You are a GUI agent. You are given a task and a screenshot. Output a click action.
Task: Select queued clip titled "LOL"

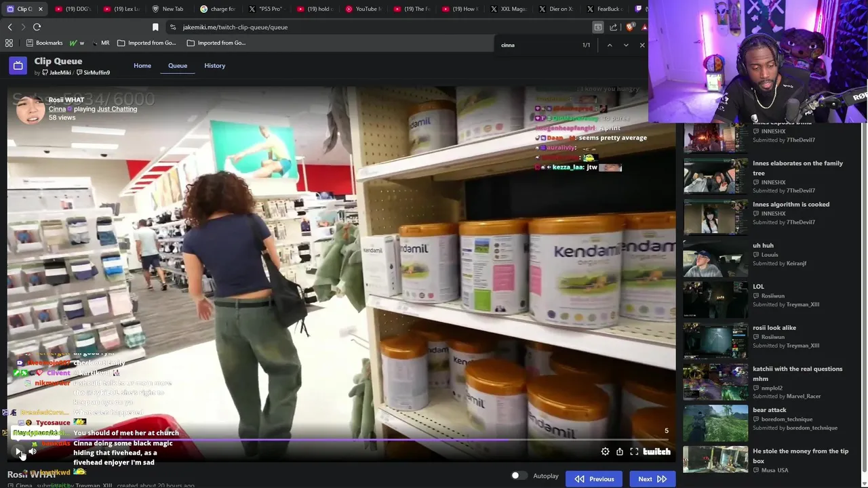(772, 300)
